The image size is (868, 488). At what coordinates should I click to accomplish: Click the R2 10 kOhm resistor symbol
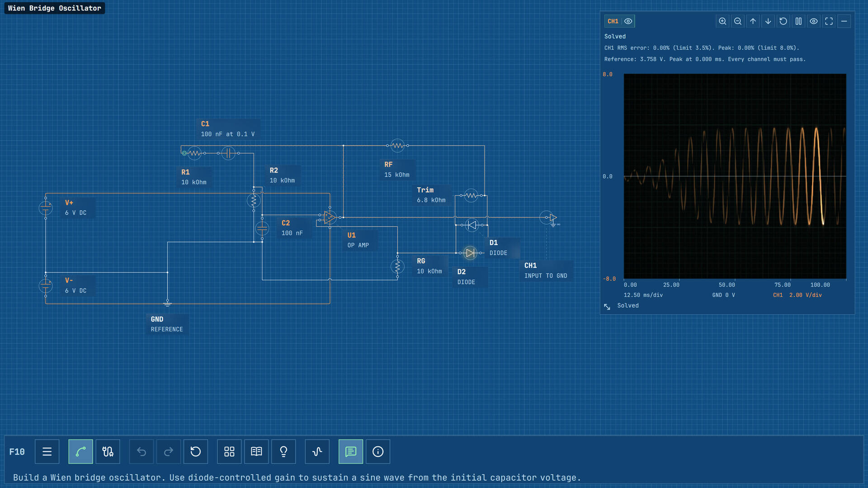pos(254,200)
